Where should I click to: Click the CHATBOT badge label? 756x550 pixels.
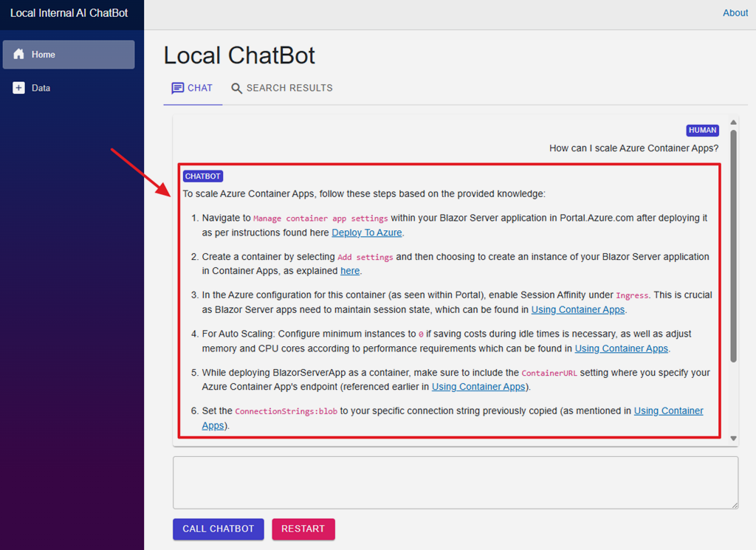tap(203, 176)
